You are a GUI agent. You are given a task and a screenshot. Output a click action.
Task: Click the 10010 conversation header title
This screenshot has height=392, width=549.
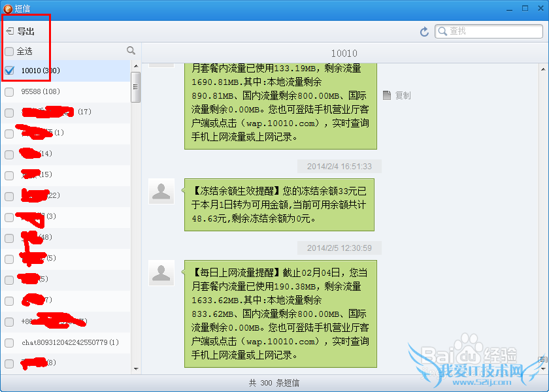[344, 53]
